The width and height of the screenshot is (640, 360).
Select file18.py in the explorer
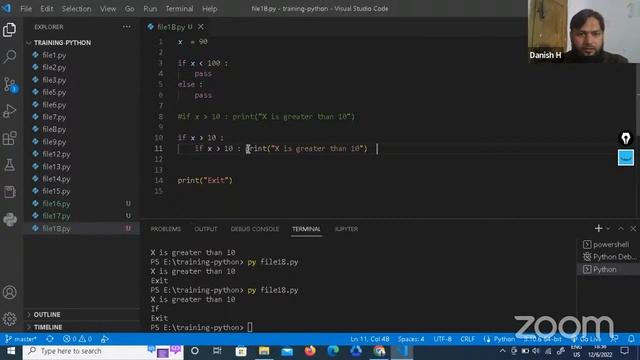(x=82, y=229)
